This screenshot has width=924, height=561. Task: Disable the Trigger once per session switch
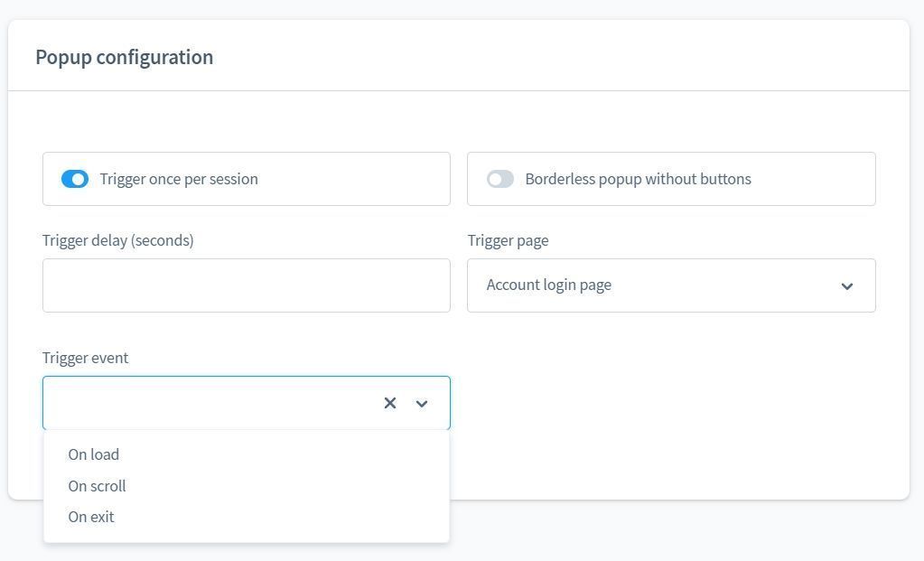click(75, 179)
